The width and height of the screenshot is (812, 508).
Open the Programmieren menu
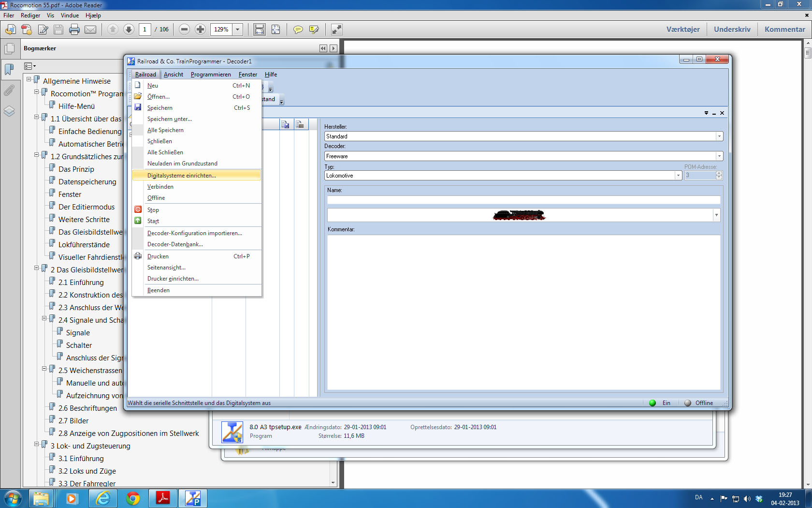click(x=211, y=75)
